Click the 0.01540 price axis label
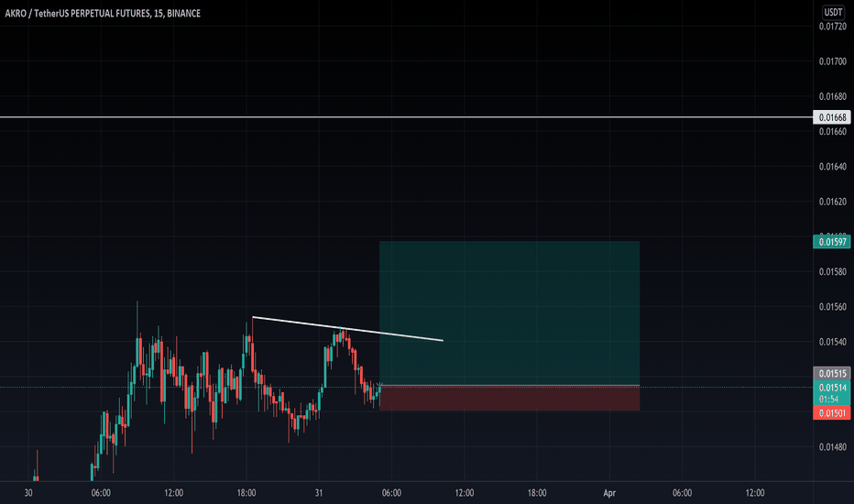 (x=833, y=342)
